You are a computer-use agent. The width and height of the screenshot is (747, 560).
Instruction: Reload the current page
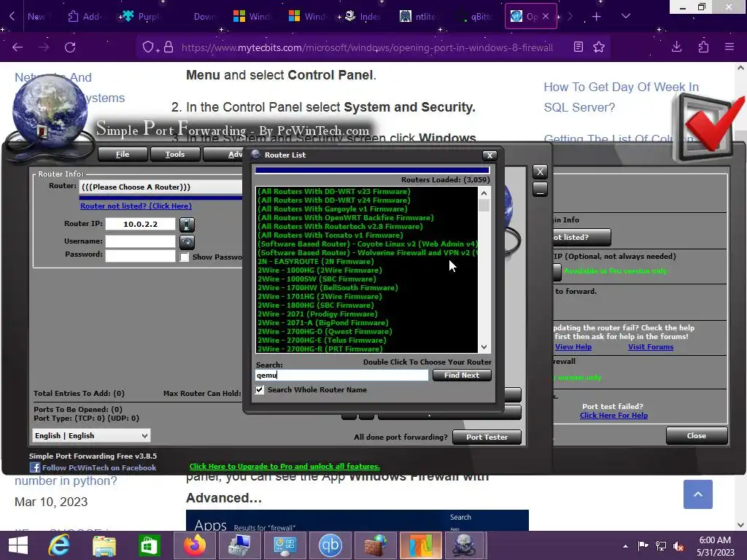(x=70, y=47)
